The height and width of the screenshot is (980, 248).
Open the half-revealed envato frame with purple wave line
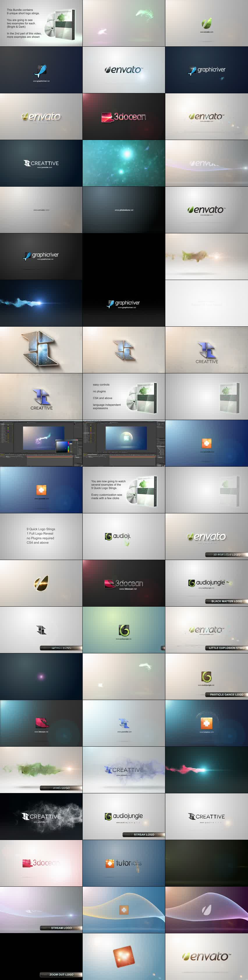click(x=207, y=163)
